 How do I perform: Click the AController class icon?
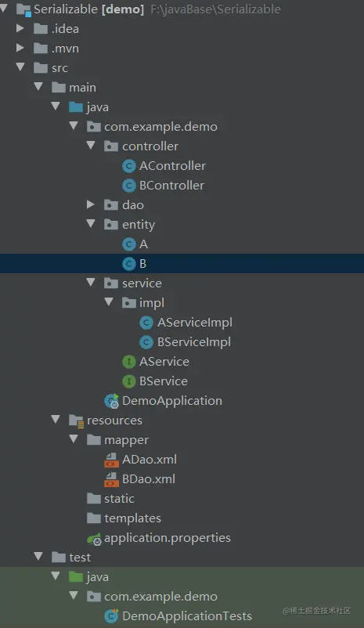coord(129,166)
